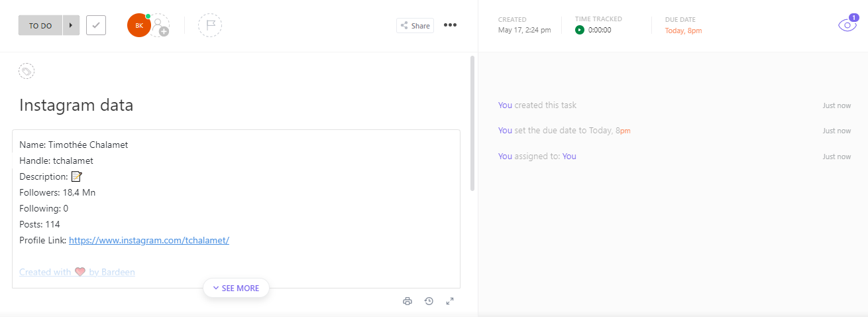Open the Share button
Screen dimensions: 868x317
point(415,26)
